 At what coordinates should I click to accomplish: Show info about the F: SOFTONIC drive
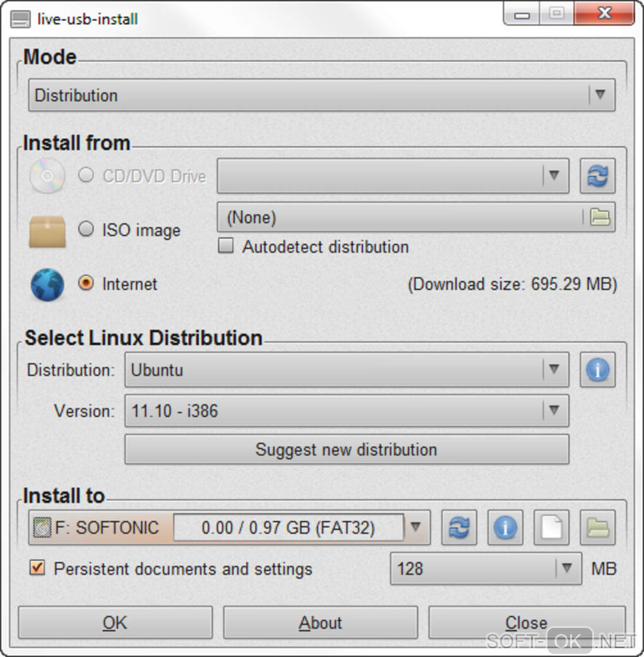click(505, 527)
